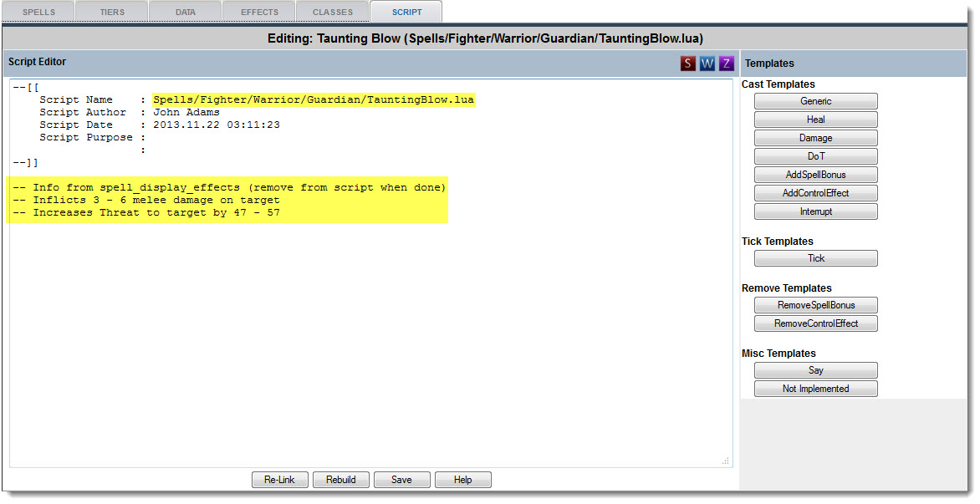Grab the editor resize handle corner
The width and height of the screenshot is (980, 504).
tap(725, 461)
